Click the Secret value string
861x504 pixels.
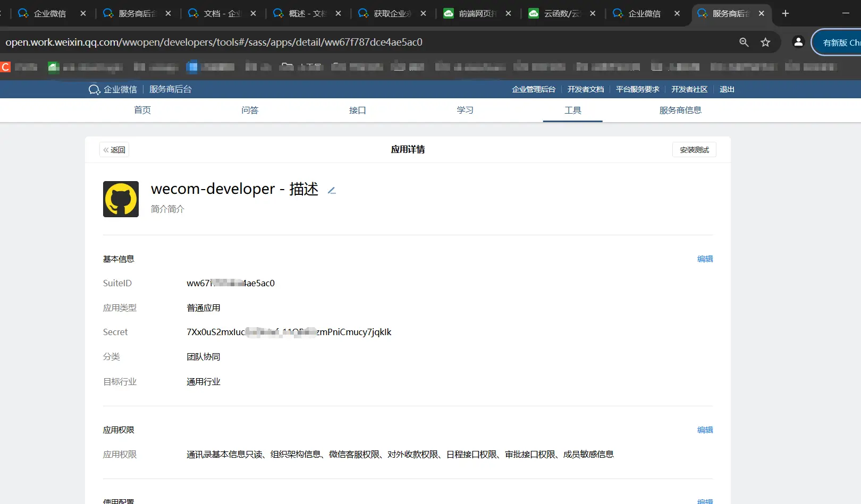(x=289, y=332)
